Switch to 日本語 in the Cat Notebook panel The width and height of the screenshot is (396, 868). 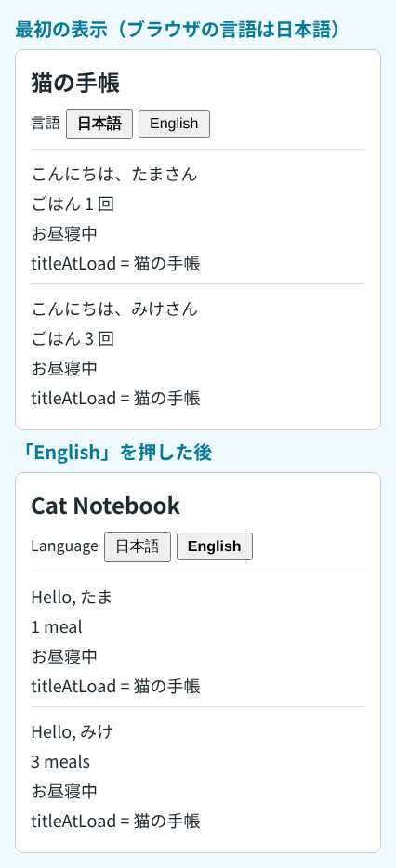pyautogui.click(x=138, y=546)
